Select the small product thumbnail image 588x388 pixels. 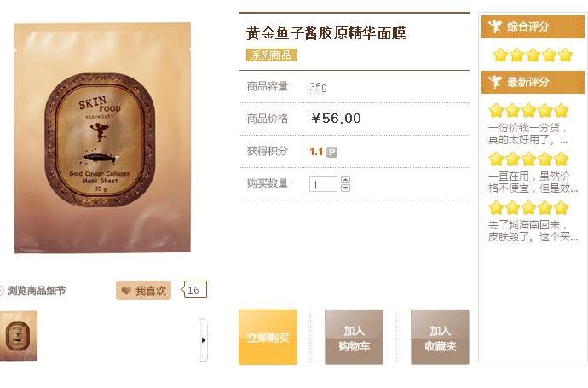click(x=19, y=336)
